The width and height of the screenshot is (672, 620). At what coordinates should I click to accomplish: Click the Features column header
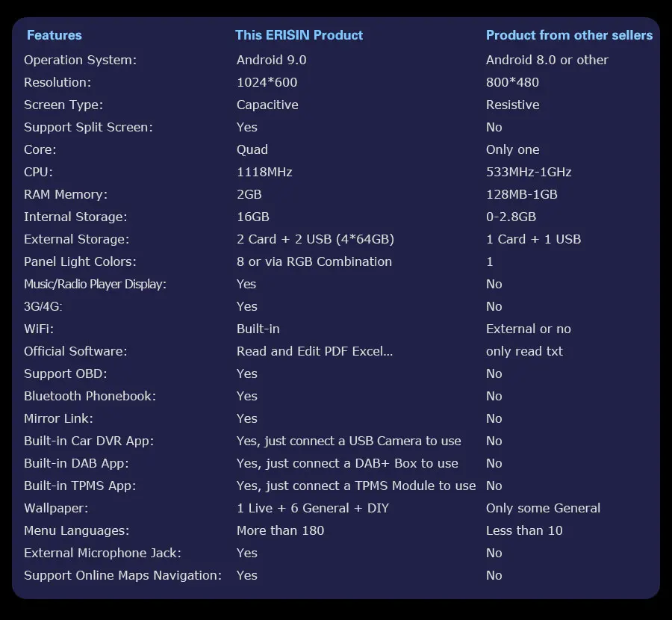click(x=54, y=35)
